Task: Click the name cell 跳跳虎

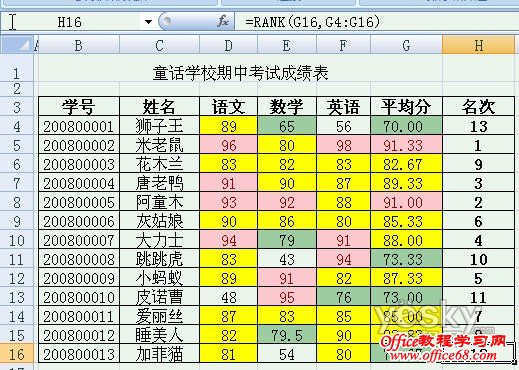Action: [159, 259]
